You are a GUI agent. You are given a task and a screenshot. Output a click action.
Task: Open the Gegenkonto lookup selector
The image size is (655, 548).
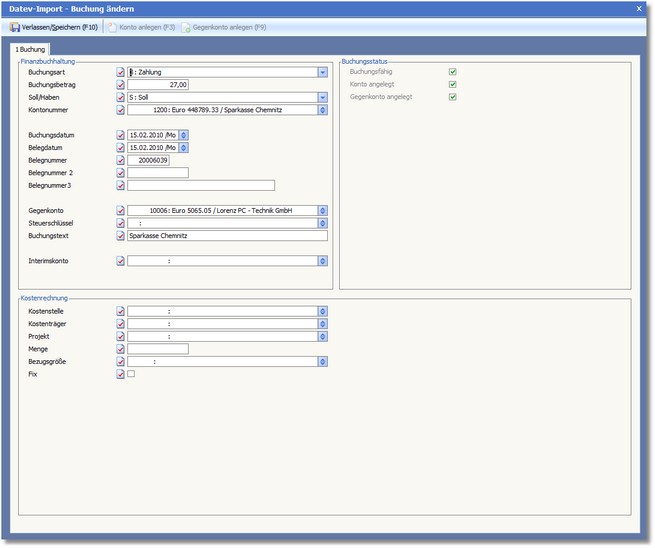[x=323, y=211]
